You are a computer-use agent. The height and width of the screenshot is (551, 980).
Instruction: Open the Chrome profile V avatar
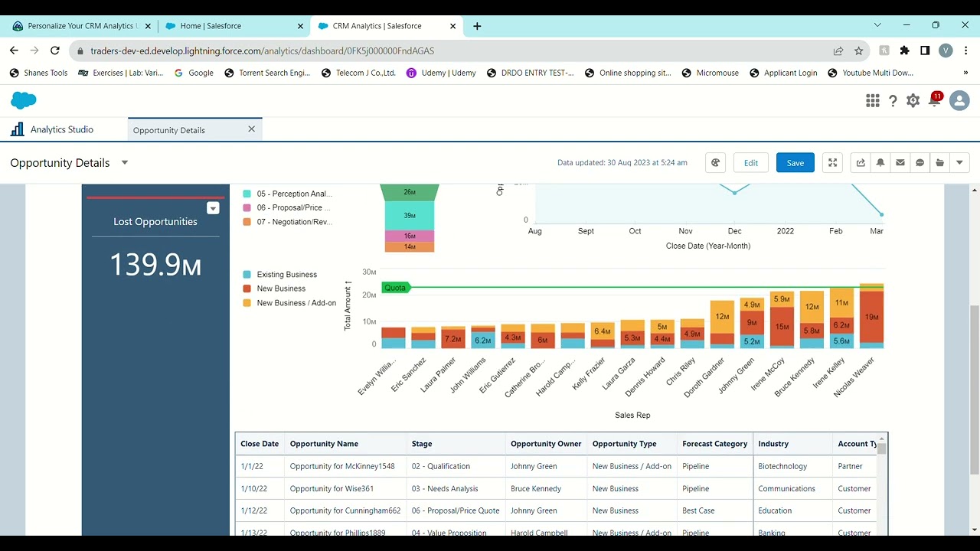click(x=946, y=51)
